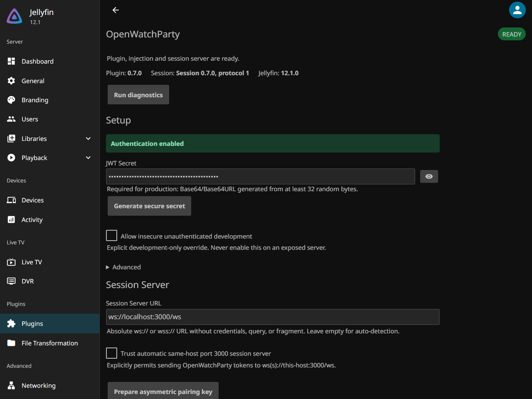Click the Activity chart icon
The height and width of the screenshot is (399, 532).
tap(11, 219)
